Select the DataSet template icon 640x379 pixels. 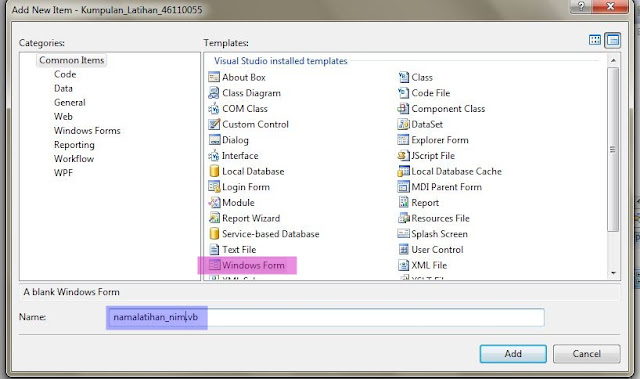(x=403, y=124)
